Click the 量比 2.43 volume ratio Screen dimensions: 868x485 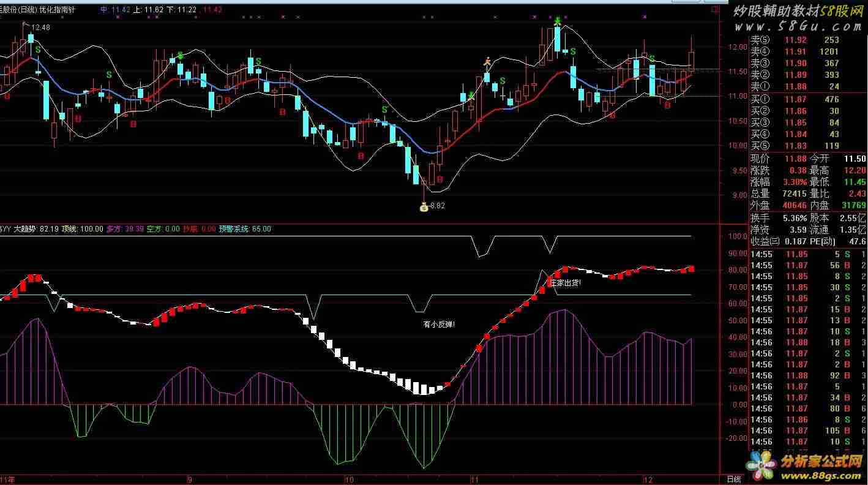point(857,194)
